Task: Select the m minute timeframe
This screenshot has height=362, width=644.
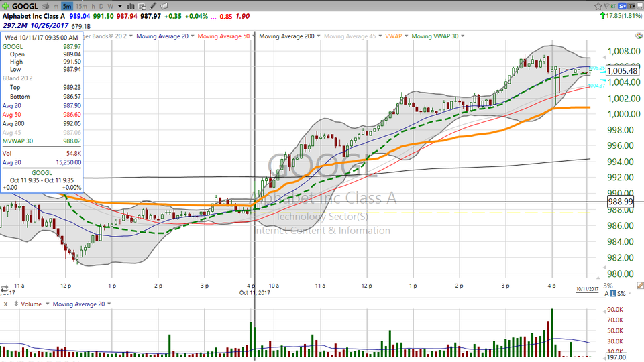Action: click(56, 6)
